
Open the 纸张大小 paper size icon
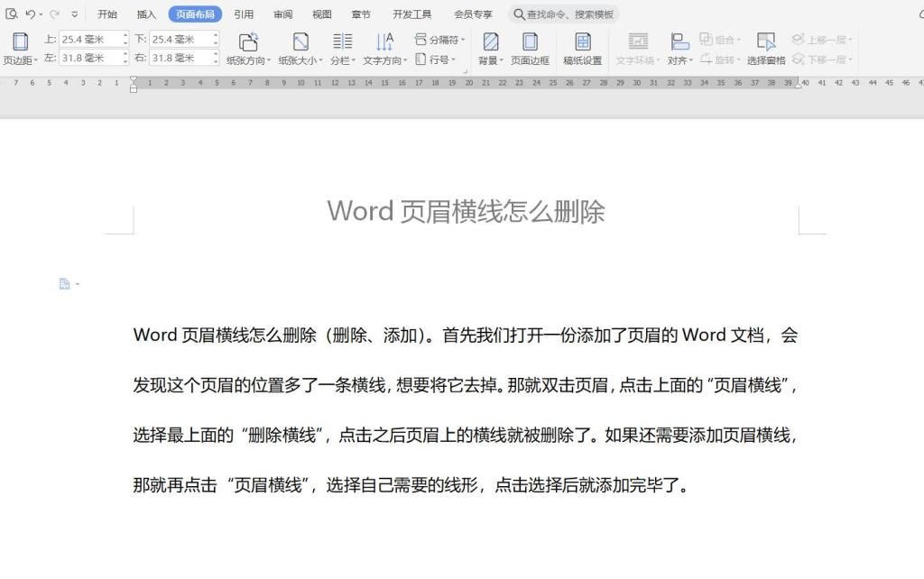pyautogui.click(x=300, y=41)
